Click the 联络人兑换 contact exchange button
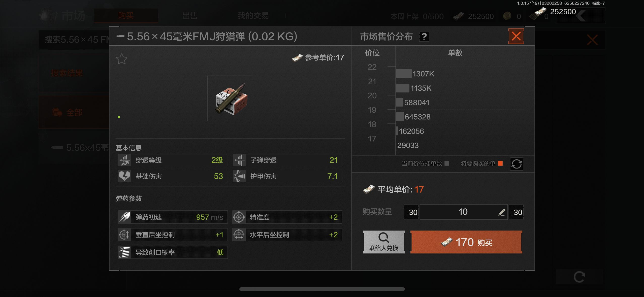 [x=384, y=242]
